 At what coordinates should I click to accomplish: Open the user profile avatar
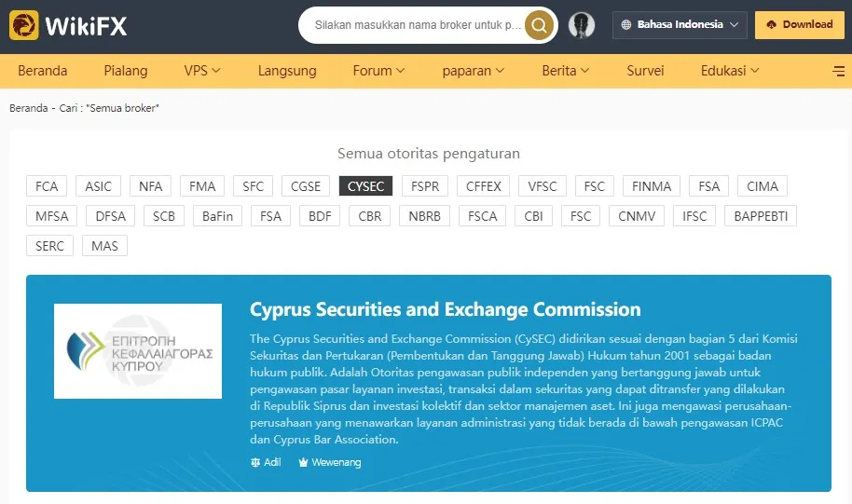tap(582, 25)
